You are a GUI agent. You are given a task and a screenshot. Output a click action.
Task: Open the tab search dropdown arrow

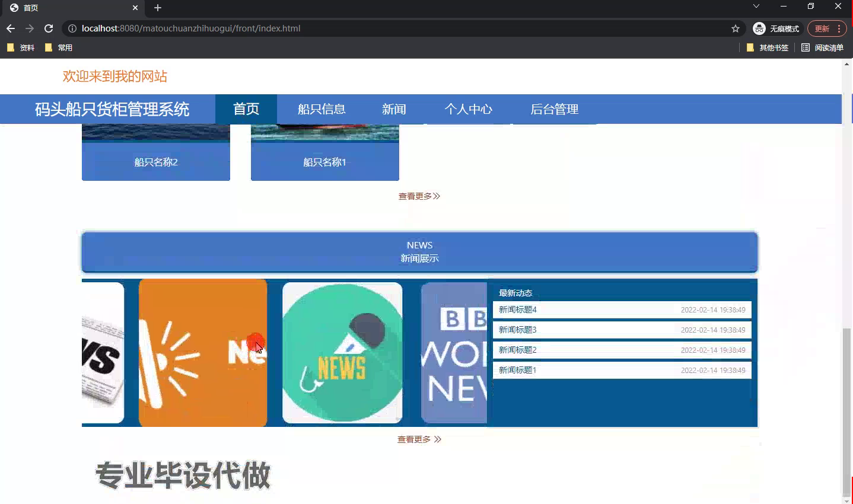(x=756, y=6)
